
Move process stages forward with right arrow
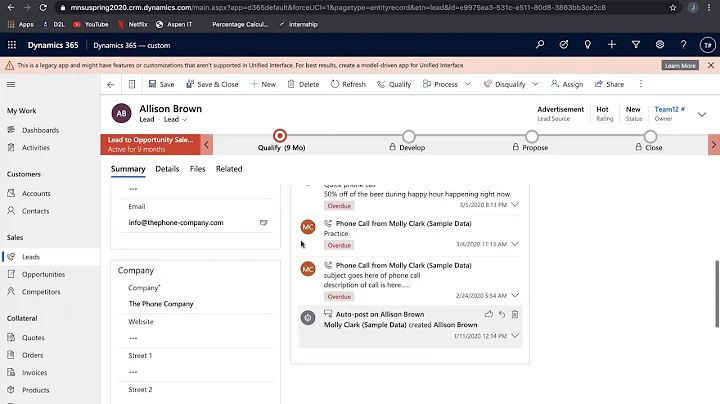(714, 145)
